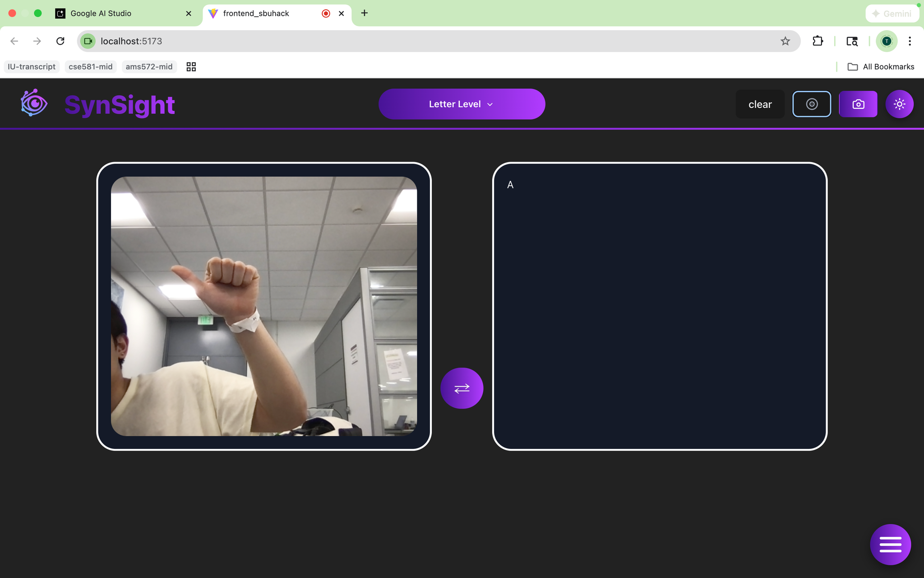
Task: Click the camera permission indicator in address bar
Action: coord(88,41)
